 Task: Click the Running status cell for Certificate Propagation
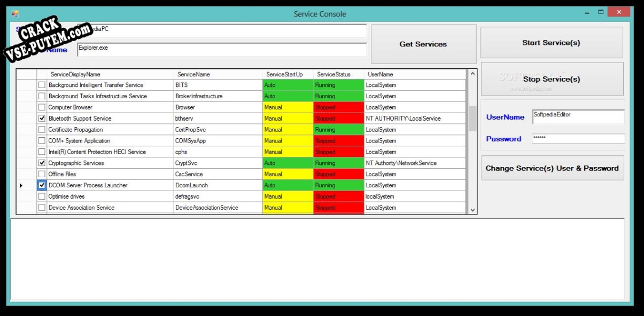(338, 130)
